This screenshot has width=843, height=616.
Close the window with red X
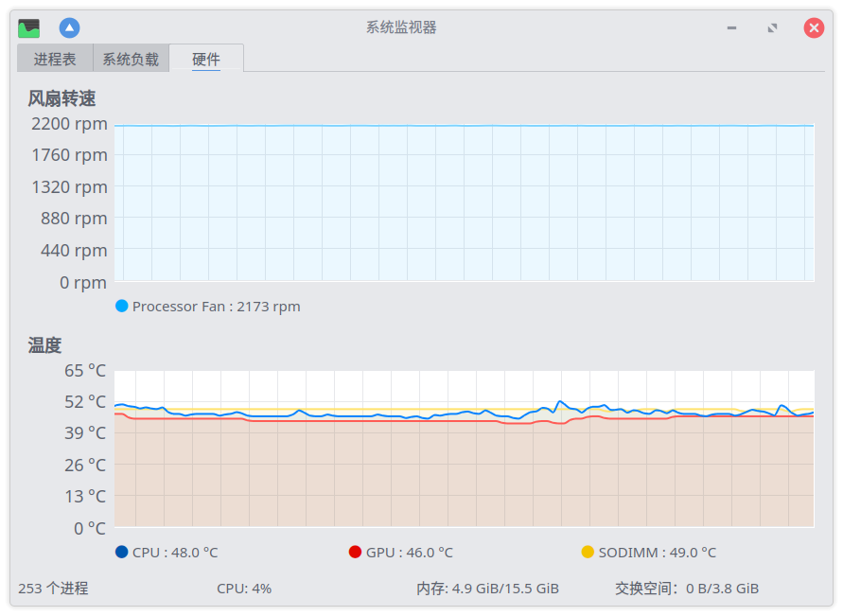pyautogui.click(x=814, y=28)
